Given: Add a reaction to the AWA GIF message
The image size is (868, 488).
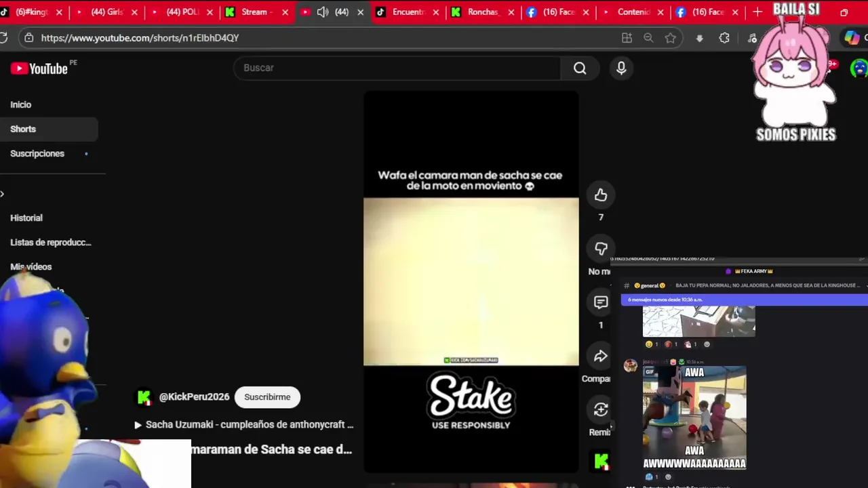Looking at the screenshot, I should tap(668, 477).
